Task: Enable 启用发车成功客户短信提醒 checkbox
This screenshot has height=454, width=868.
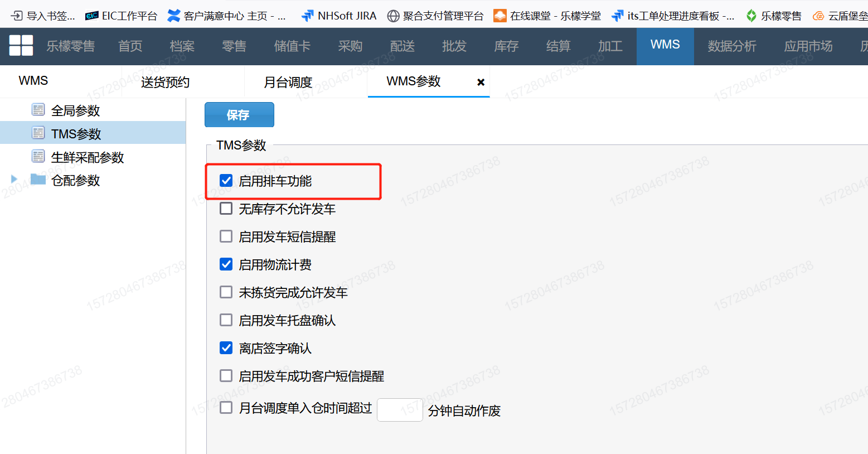Action: [226, 375]
